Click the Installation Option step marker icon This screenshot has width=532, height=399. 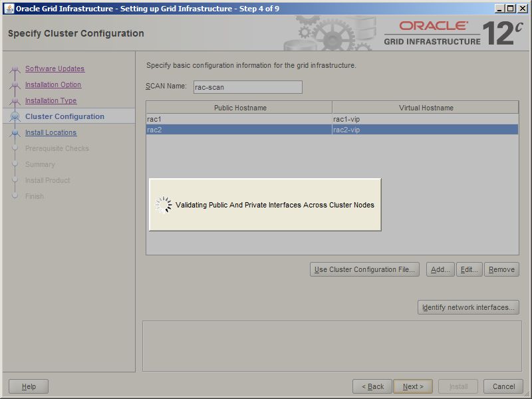15,85
